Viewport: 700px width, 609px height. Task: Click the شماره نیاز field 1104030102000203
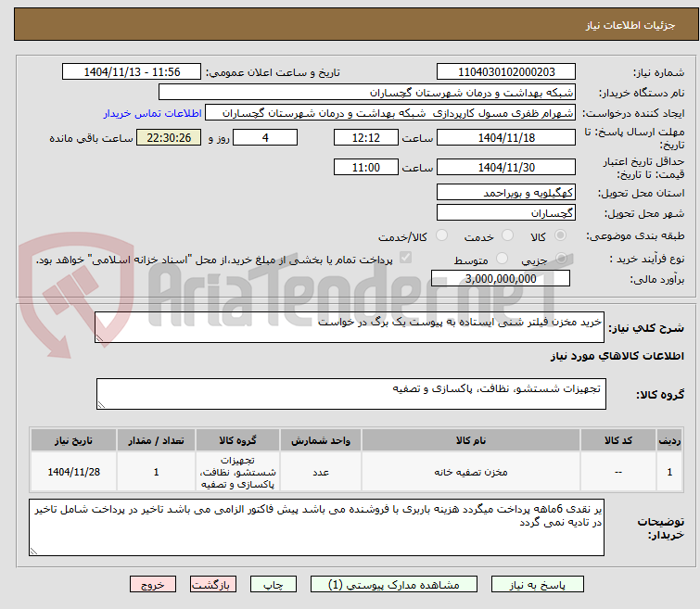coord(506,72)
